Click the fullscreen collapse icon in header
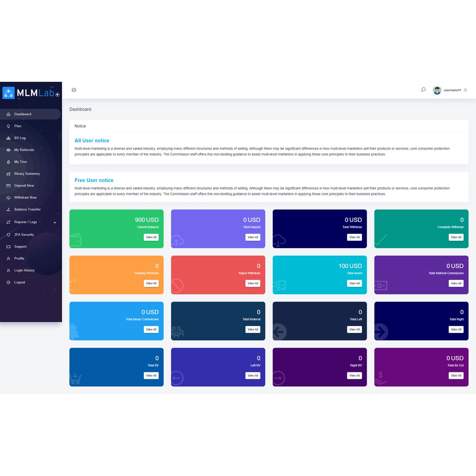Viewport: 476px width, 476px height. [74, 90]
